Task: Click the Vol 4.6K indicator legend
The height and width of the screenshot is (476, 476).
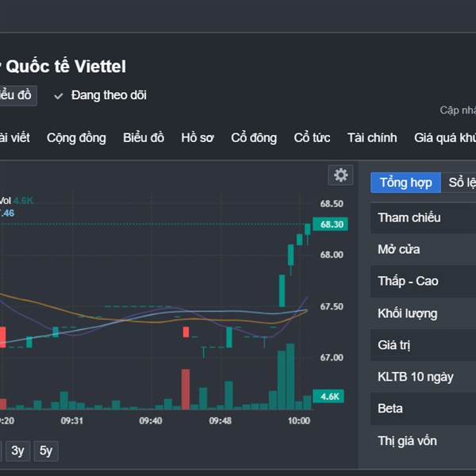Action: coord(17,201)
